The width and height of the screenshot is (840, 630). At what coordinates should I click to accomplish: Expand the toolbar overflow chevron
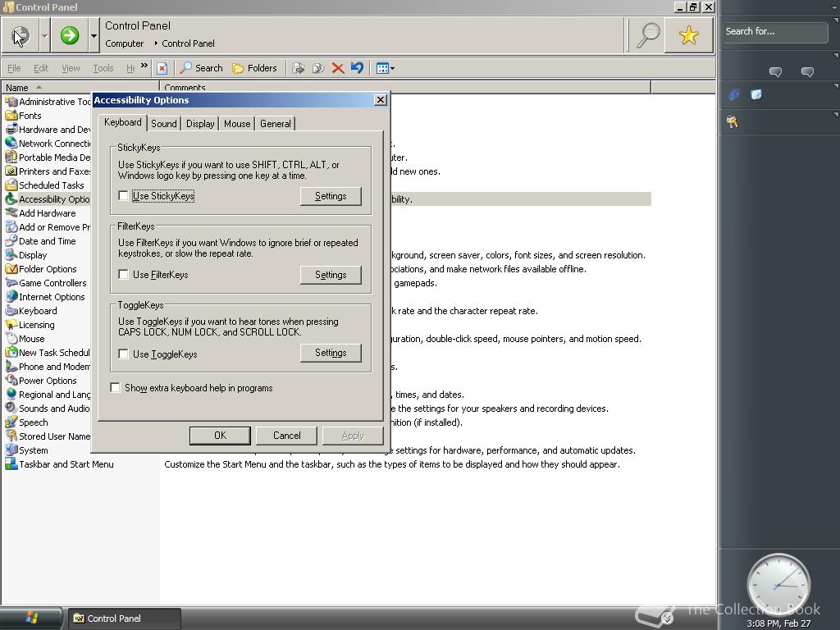(x=144, y=66)
